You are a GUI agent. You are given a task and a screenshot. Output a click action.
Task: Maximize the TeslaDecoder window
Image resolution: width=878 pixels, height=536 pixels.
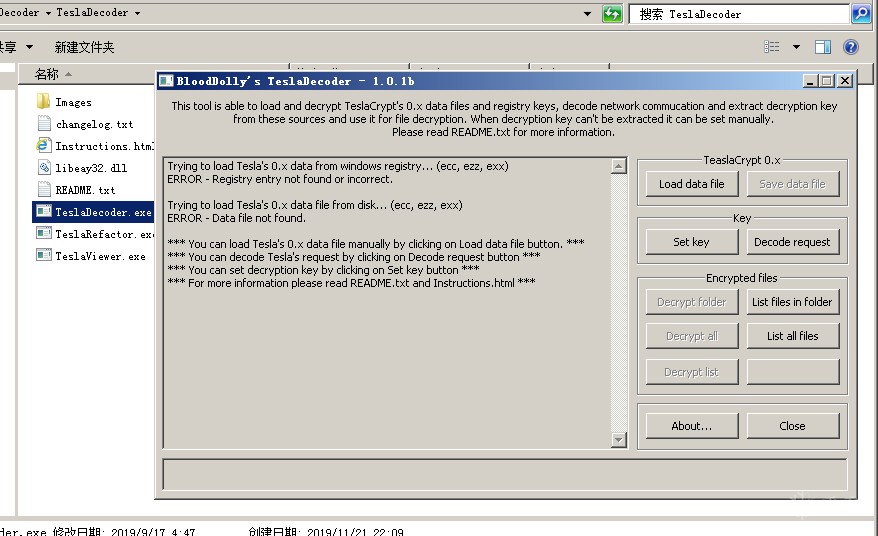[x=826, y=81]
